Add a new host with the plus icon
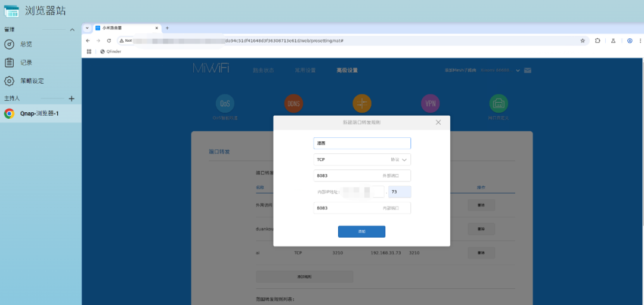The width and height of the screenshot is (644, 305). pos(72,98)
